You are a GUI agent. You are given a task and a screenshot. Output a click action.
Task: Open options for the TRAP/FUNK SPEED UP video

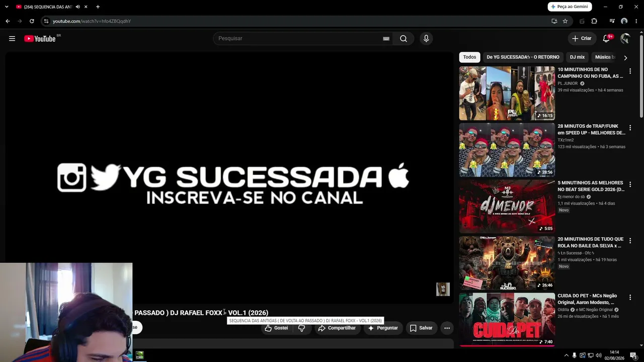tap(630, 128)
